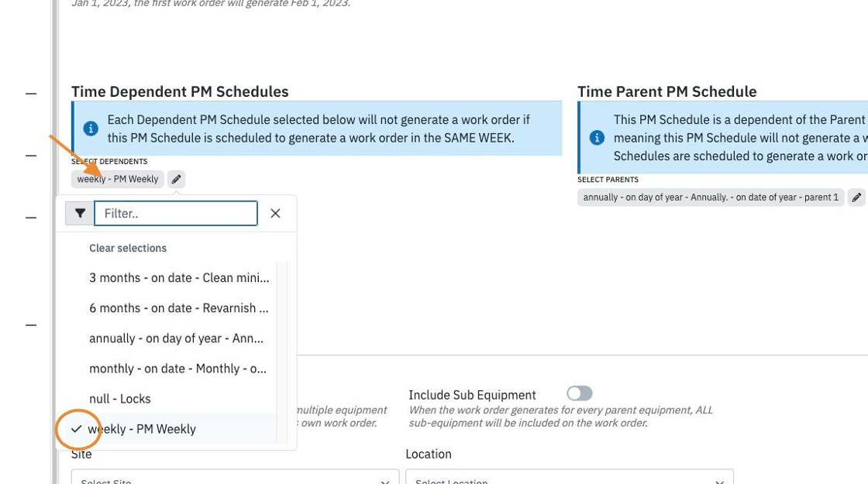868x484 pixels.
Task: Click the pencil icon next to parent 1 tag
Action: click(x=856, y=197)
